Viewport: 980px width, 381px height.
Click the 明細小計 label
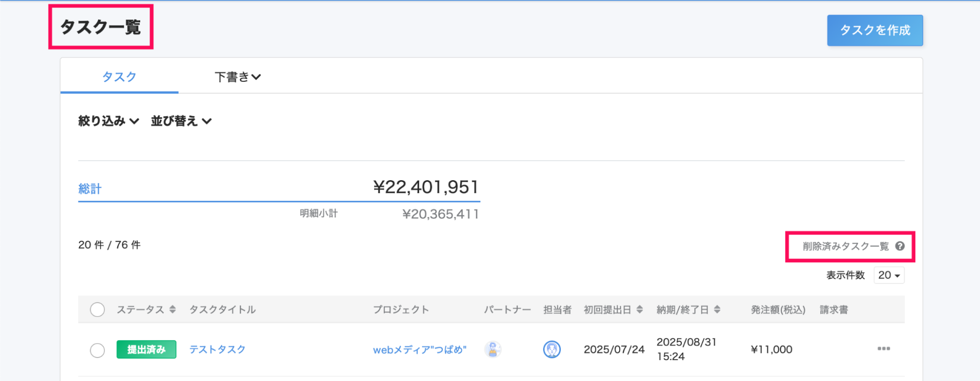319,214
